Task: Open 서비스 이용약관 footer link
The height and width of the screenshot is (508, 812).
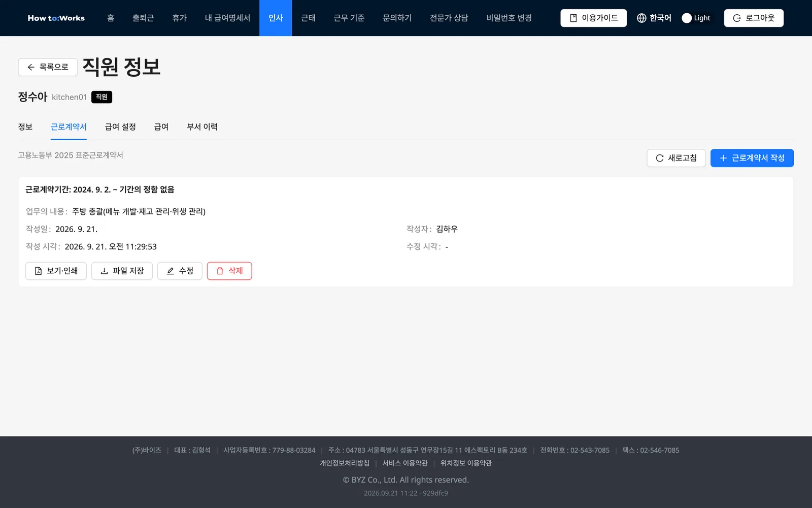Action: tap(405, 463)
